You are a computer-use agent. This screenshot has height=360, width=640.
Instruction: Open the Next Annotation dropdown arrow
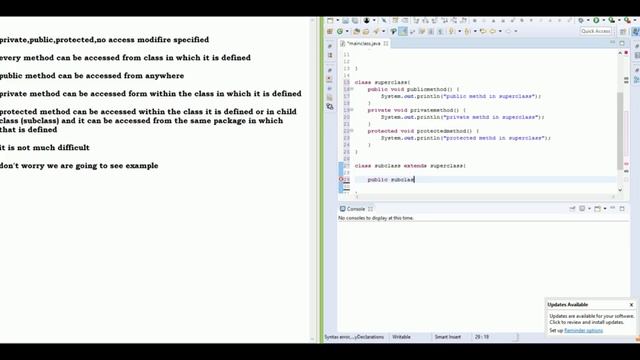pyautogui.click(x=459, y=31)
